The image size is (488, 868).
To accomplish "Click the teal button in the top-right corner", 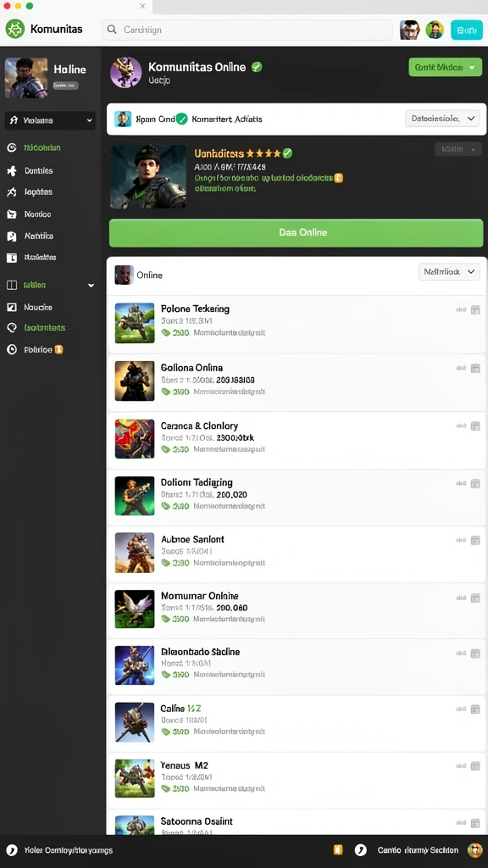I will [467, 30].
